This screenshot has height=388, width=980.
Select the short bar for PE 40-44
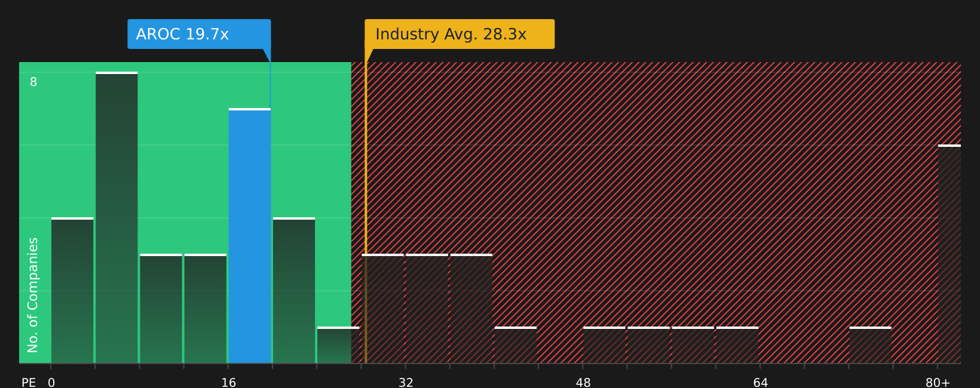516,345
